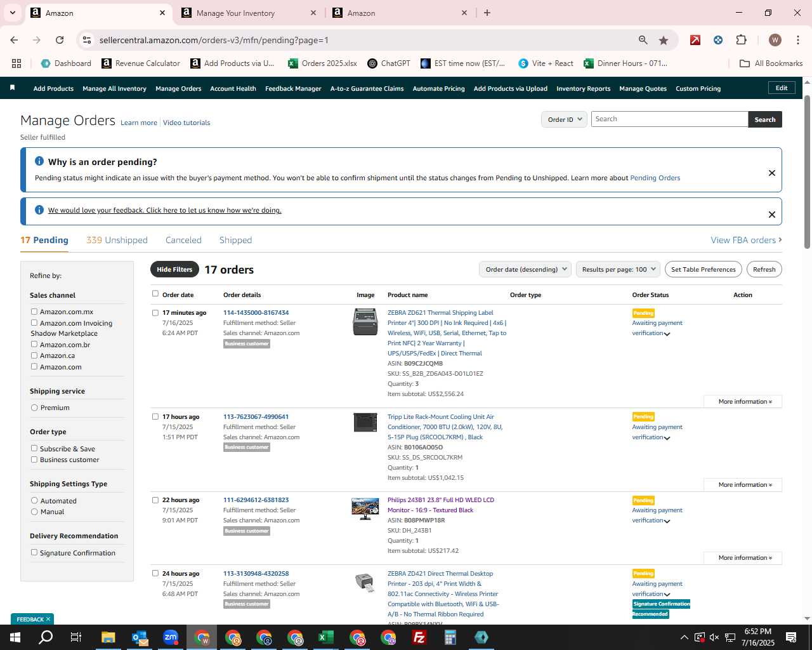Close the 'Why is an order pending' banner
This screenshot has height=650, width=812.
click(x=772, y=173)
